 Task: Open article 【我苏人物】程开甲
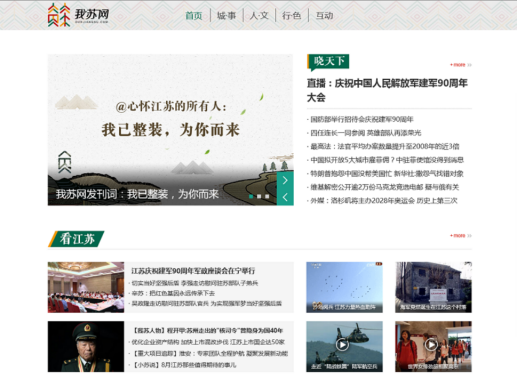(x=208, y=331)
